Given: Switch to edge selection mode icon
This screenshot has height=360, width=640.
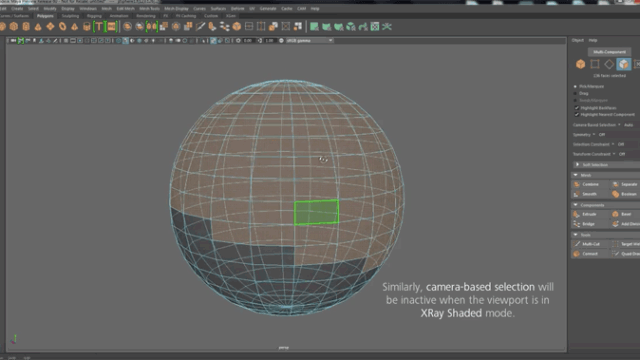Looking at the screenshot, I should pos(609,64).
